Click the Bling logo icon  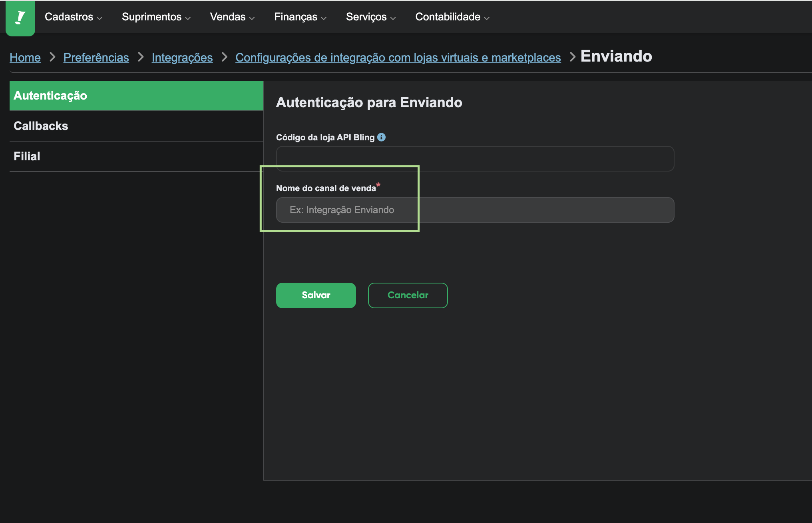[x=20, y=18]
